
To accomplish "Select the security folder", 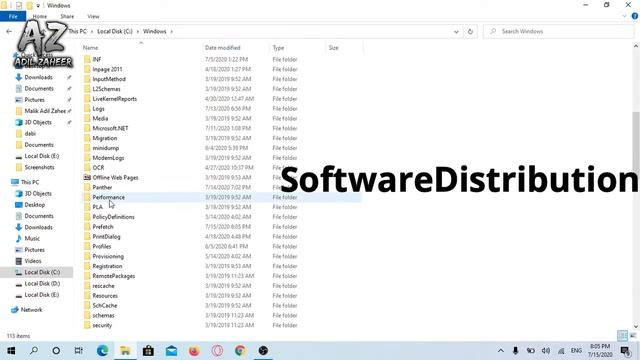I will pos(102,325).
